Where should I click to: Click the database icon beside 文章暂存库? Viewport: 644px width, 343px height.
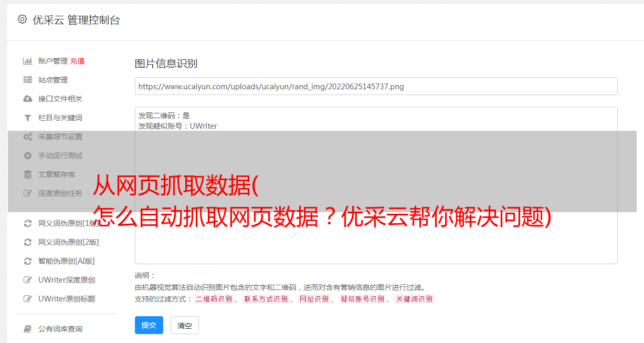coord(28,174)
